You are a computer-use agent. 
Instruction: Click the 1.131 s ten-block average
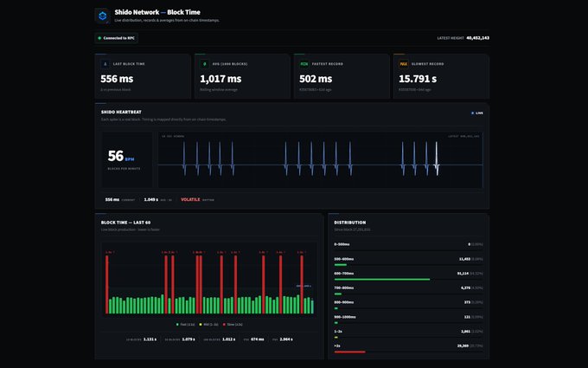[x=150, y=339]
